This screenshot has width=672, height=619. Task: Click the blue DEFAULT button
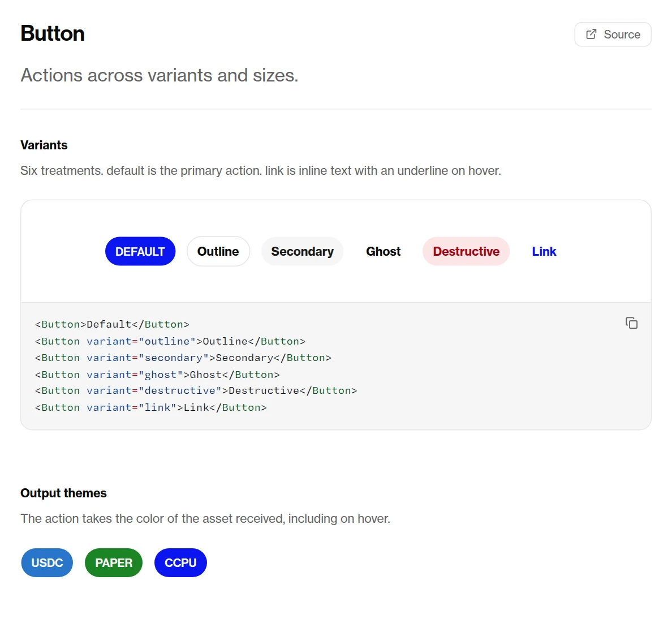pos(140,251)
